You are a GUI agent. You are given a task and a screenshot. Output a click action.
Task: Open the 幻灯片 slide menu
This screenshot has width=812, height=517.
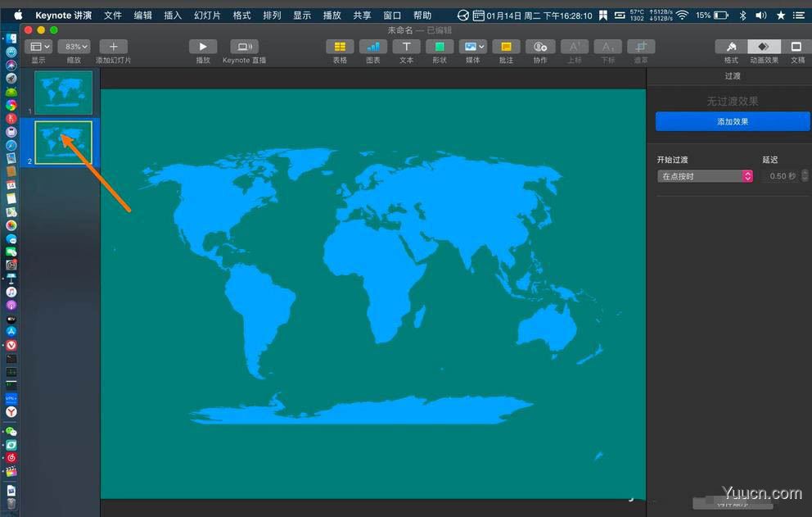pos(206,15)
